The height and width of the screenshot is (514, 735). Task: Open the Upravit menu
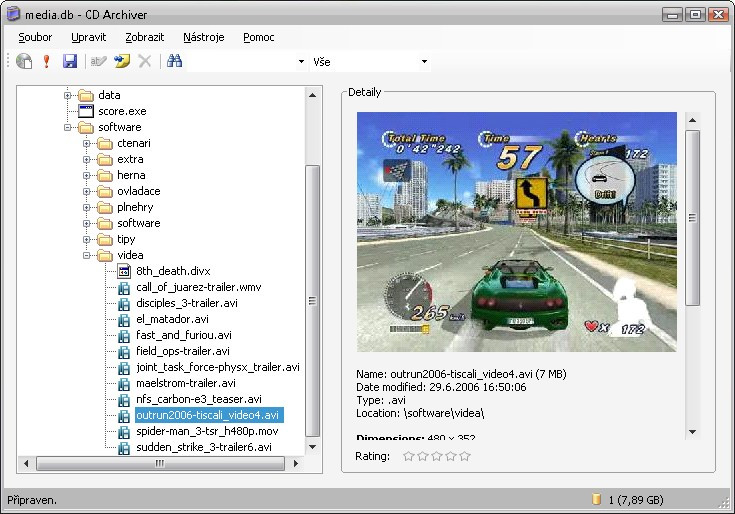pyautogui.click(x=89, y=37)
